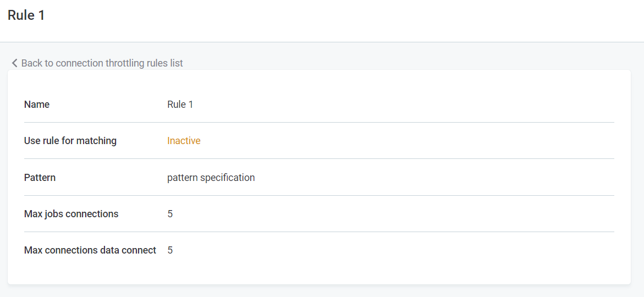
Task: Click the orange "Inactive" status text
Action: coord(184,141)
